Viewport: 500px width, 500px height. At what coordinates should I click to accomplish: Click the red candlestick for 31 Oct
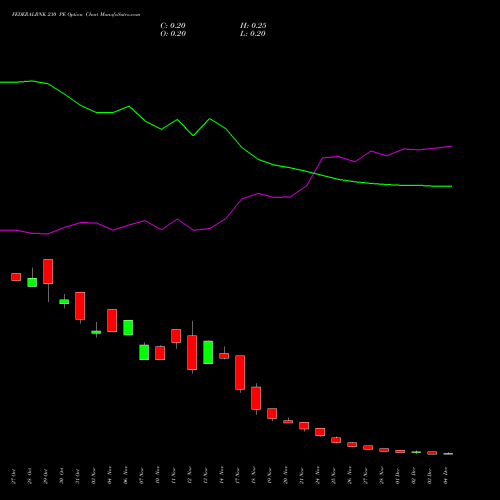click(x=80, y=306)
